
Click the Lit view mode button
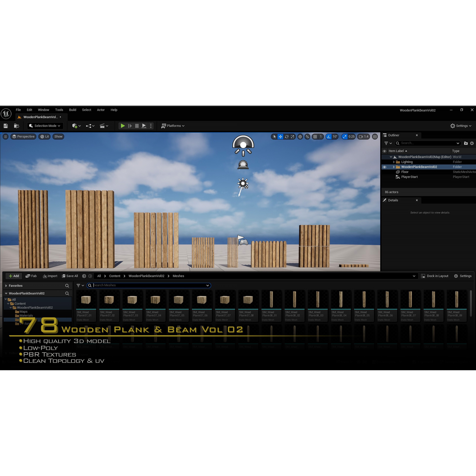click(x=45, y=136)
